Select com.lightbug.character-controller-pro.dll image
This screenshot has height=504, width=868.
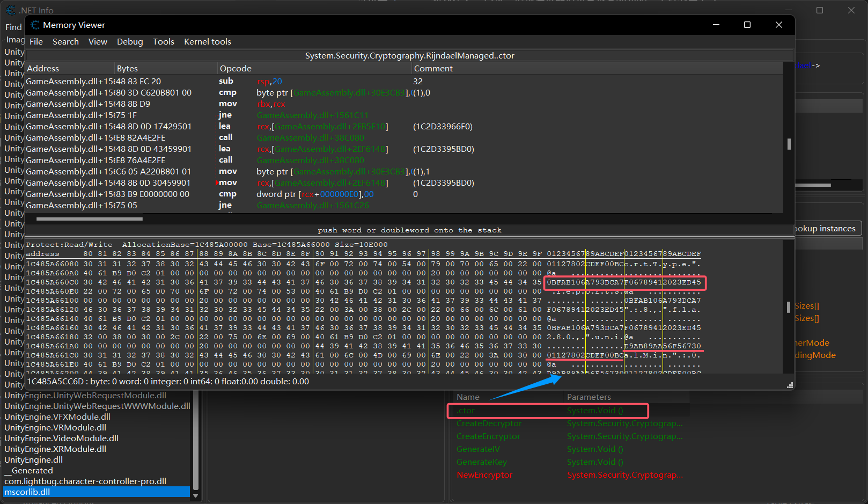97,481
